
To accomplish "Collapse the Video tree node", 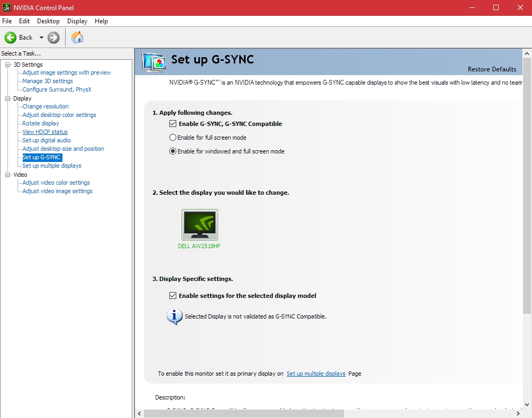I will [x=8, y=175].
